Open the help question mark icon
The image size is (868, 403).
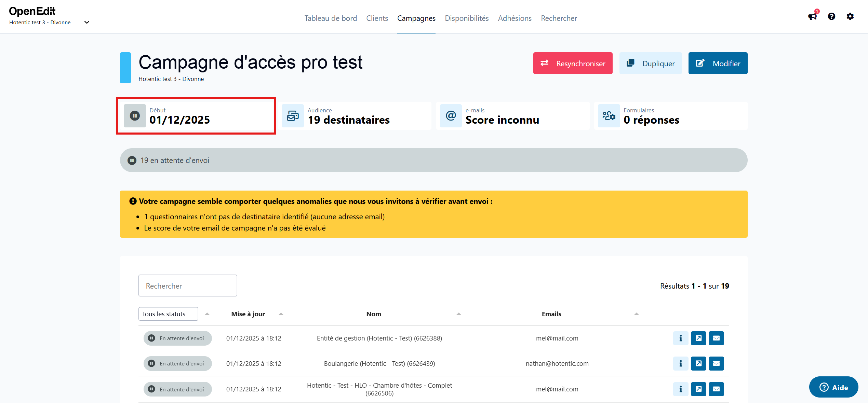(x=831, y=16)
